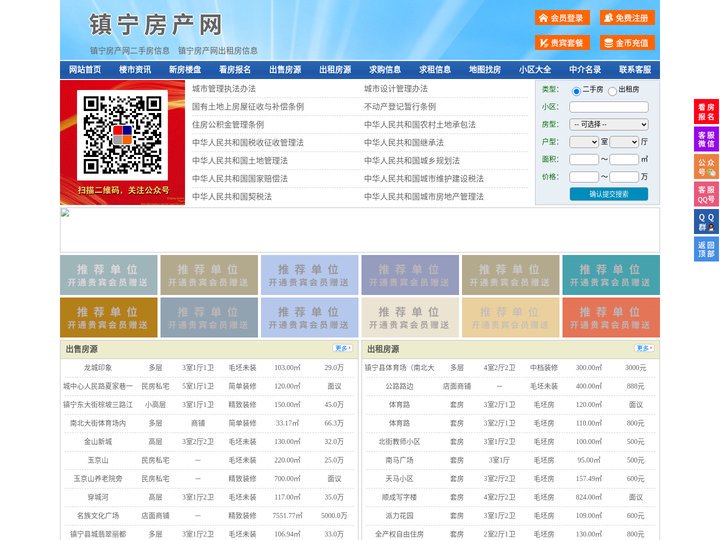Open the 中华人民共和国契税法 link

(232, 197)
